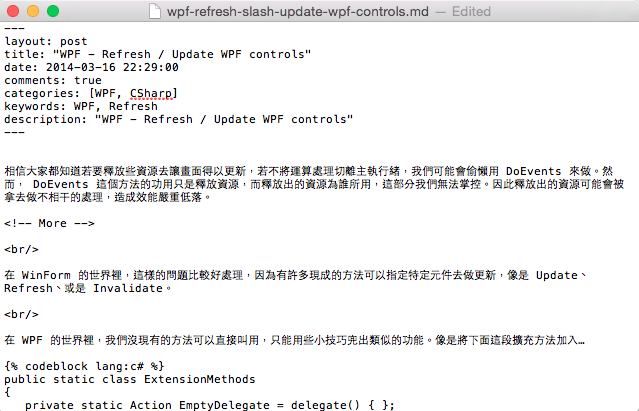The image size is (639, 411).
Task: Minimize window with yellow button
Action: click(x=33, y=11)
